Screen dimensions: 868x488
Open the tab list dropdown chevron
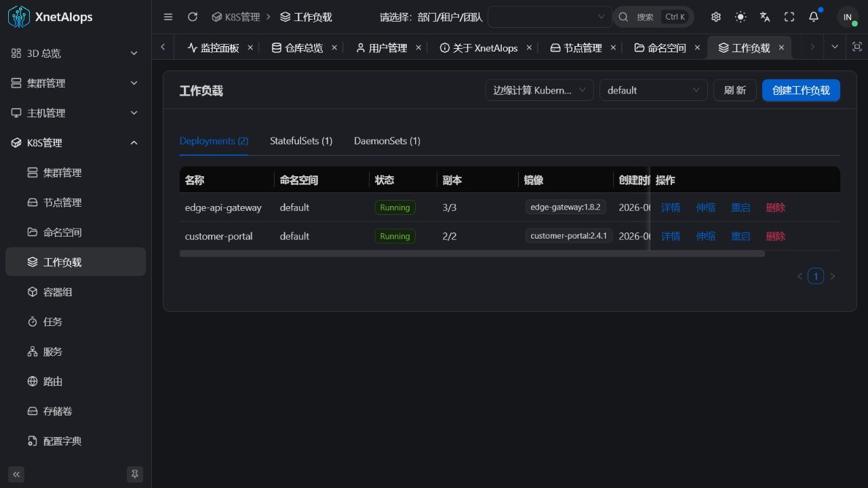(x=835, y=47)
